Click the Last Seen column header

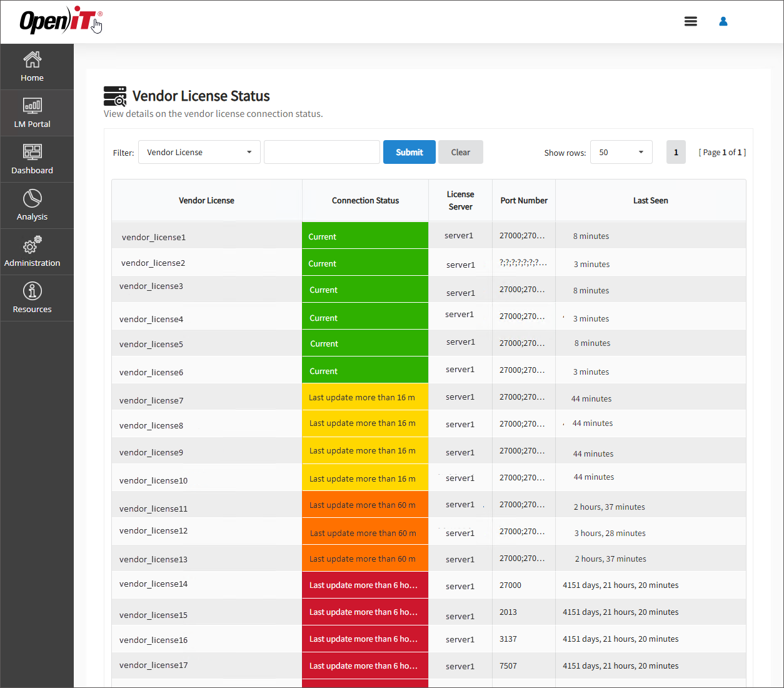(650, 201)
